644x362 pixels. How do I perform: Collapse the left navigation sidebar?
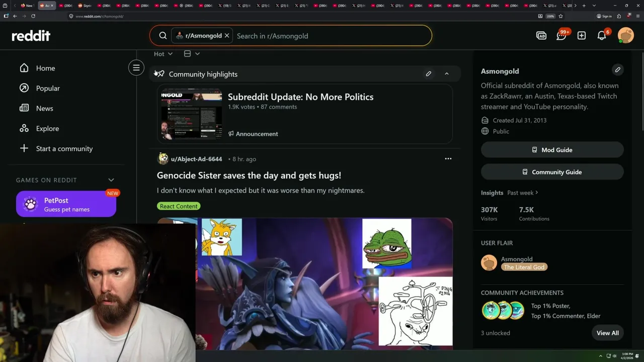[136, 68]
